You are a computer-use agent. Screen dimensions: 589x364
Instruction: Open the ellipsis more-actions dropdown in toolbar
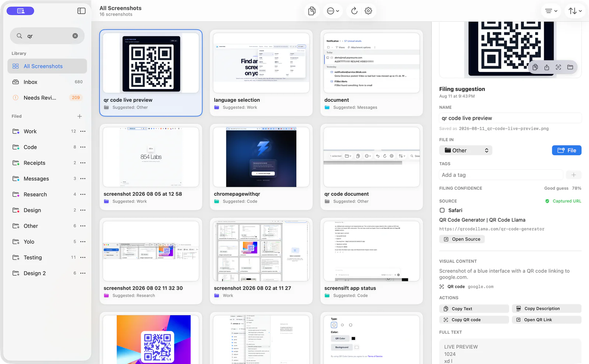point(333,11)
